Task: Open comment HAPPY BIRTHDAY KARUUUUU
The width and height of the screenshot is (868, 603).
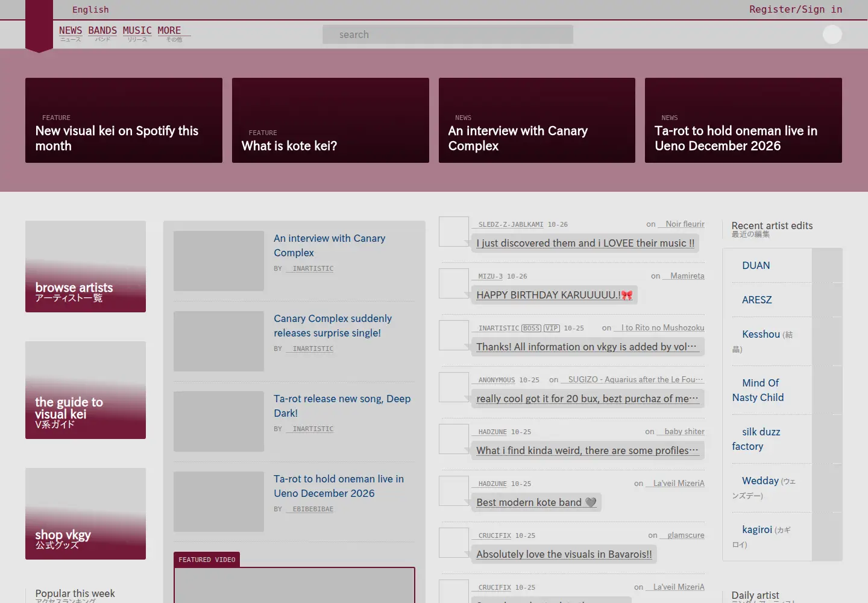Action: [x=554, y=295]
